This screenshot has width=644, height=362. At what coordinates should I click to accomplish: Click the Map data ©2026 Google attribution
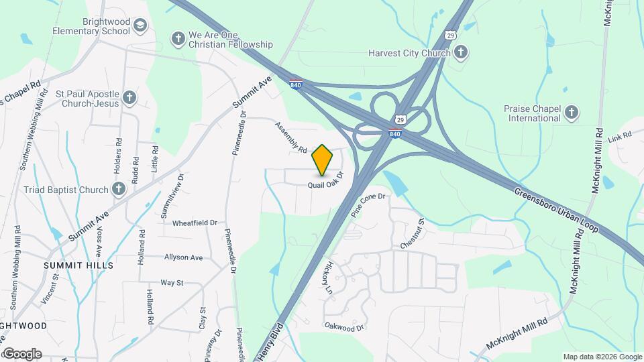click(602, 357)
